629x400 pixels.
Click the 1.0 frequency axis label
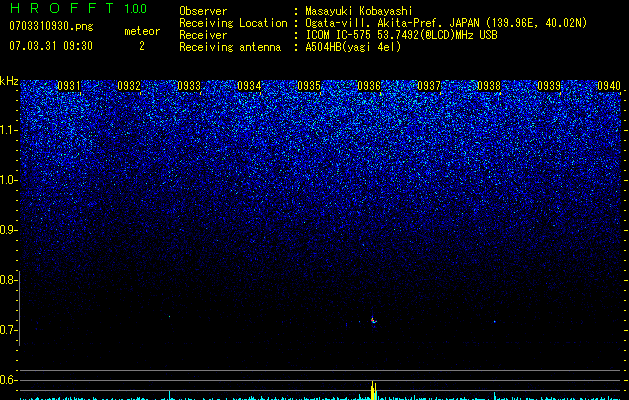click(x=9, y=180)
